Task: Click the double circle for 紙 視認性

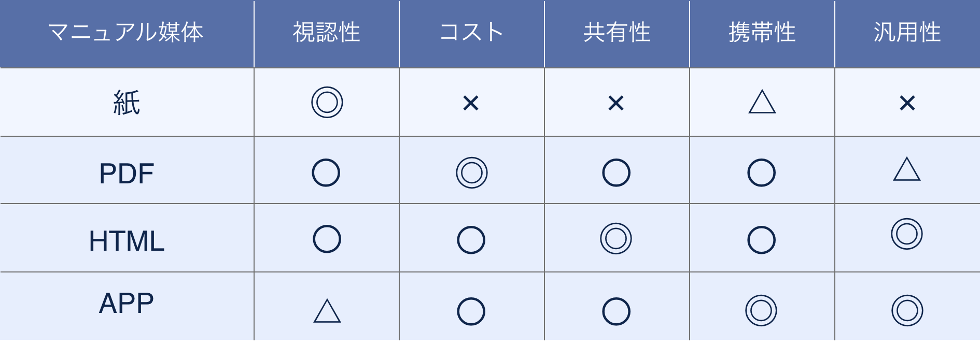Action: point(327,102)
